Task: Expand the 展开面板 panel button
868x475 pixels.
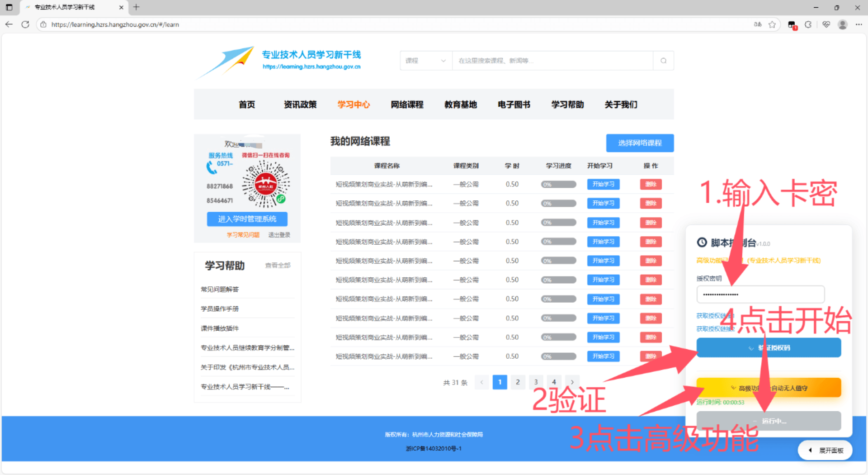Action: [826, 450]
